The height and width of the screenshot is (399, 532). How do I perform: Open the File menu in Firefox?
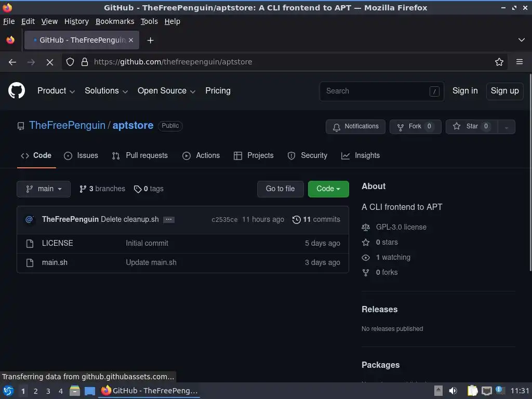click(9, 21)
